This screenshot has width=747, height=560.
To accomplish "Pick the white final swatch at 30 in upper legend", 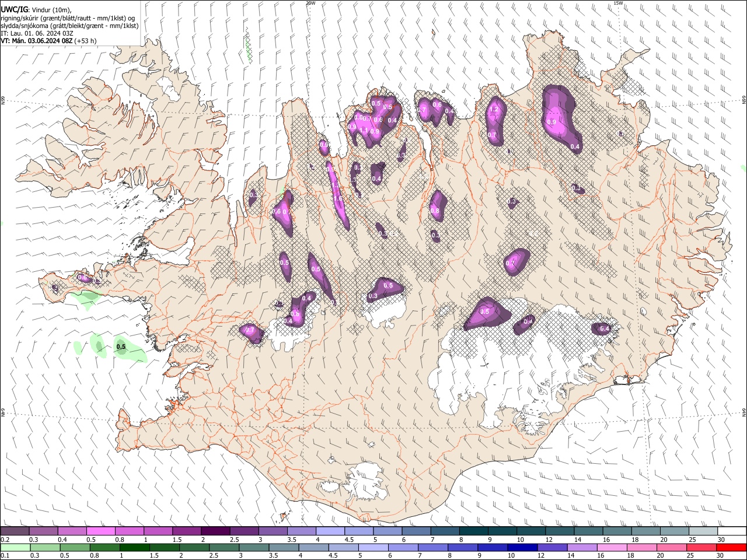I will tap(732, 531).
